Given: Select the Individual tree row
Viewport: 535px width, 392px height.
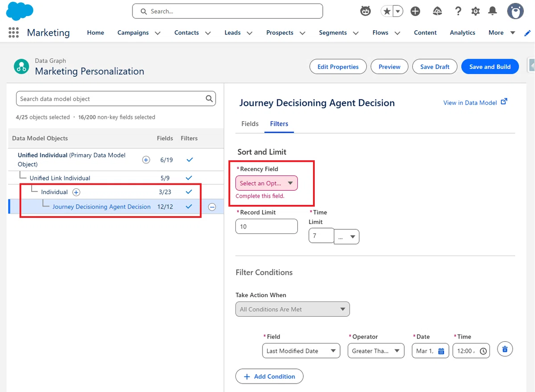Looking at the screenshot, I should pyautogui.click(x=116, y=192).
